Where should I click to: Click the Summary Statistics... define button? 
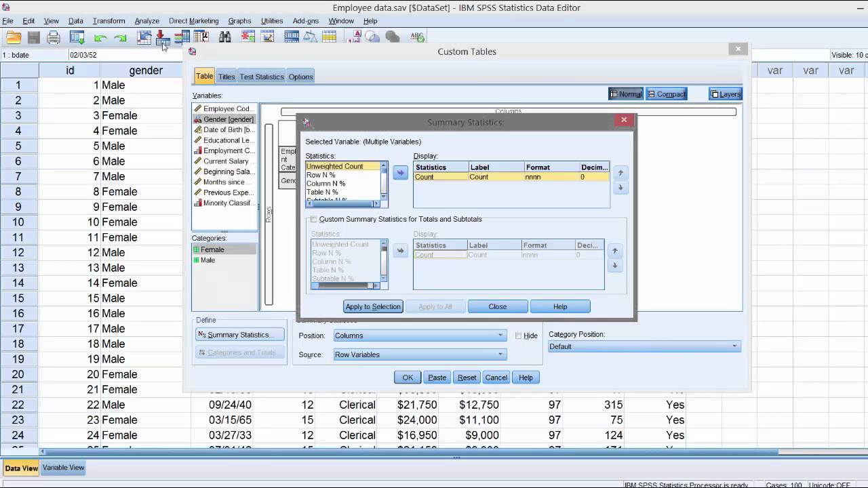coord(240,335)
